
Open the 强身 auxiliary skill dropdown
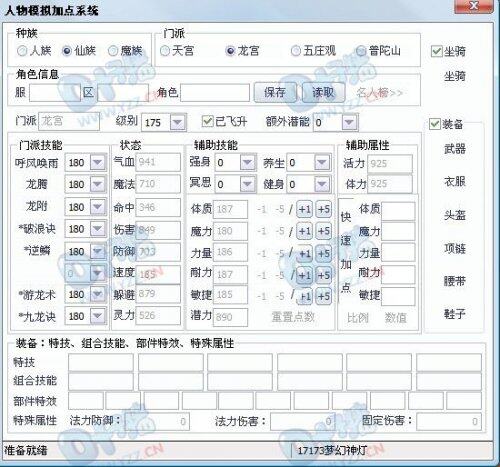[x=247, y=163]
